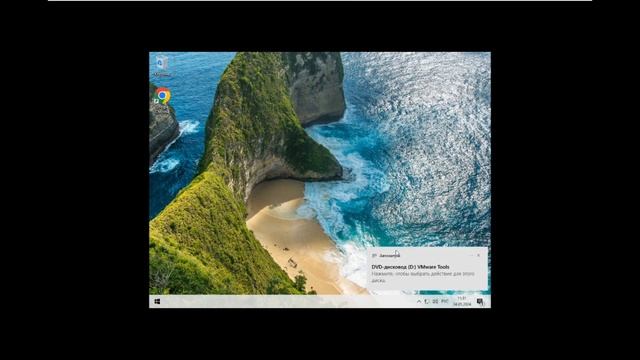
Task: Click the notification text about choosing disc action
Action: point(423,277)
